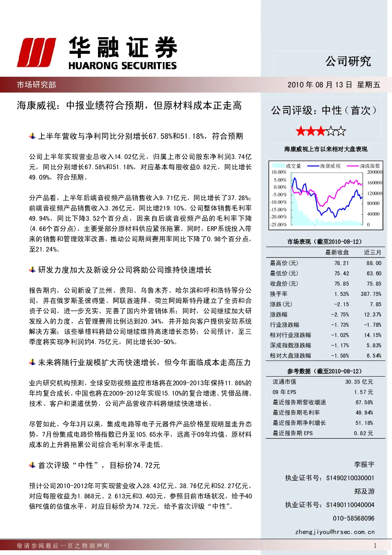
Task: Click the 深成指数 magenta legend entry
Action: click(364, 166)
